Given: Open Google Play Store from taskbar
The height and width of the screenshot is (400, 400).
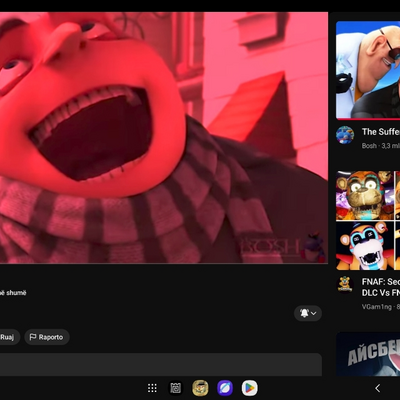Looking at the screenshot, I should pyautogui.click(x=249, y=388).
